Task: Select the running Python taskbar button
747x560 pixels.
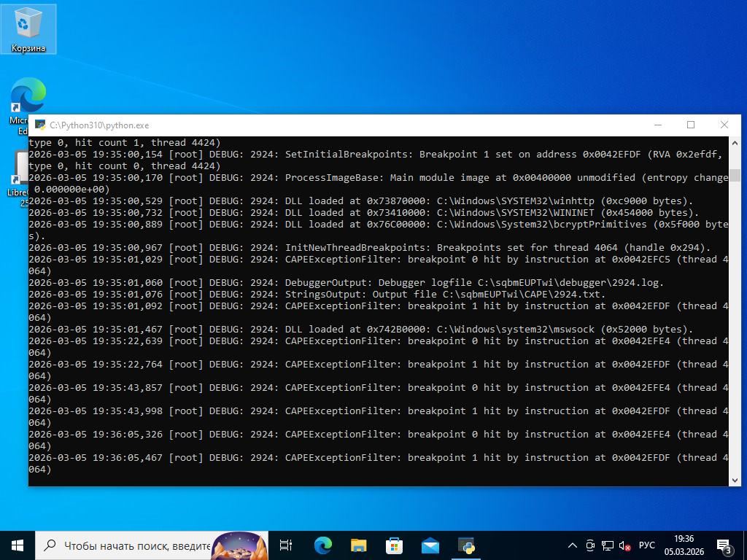Action: (466, 545)
